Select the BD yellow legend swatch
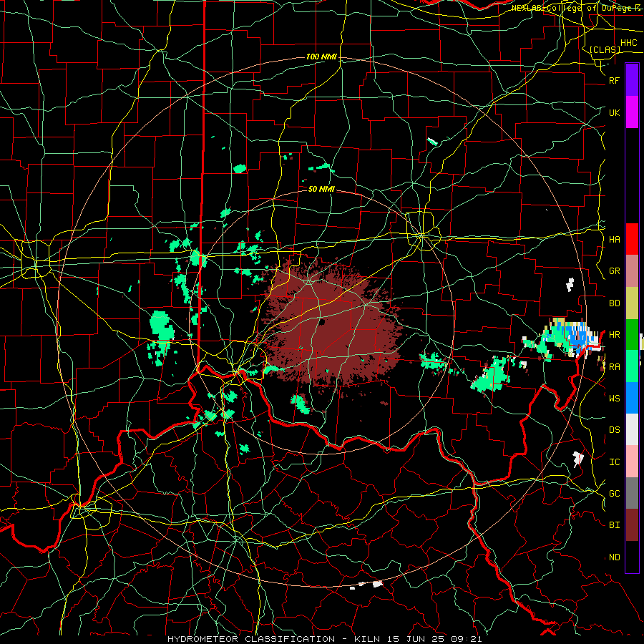This screenshot has width=644, height=644. coord(632,303)
